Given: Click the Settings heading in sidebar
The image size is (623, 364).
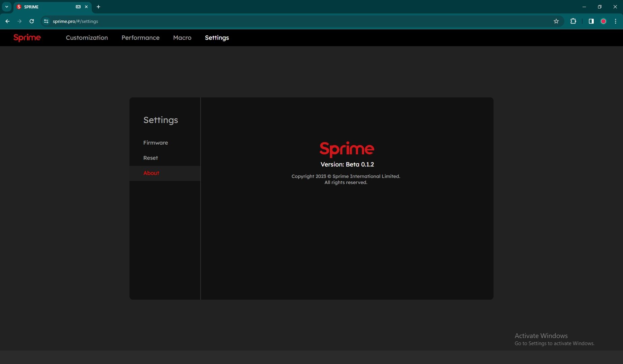Looking at the screenshot, I should tap(160, 120).
